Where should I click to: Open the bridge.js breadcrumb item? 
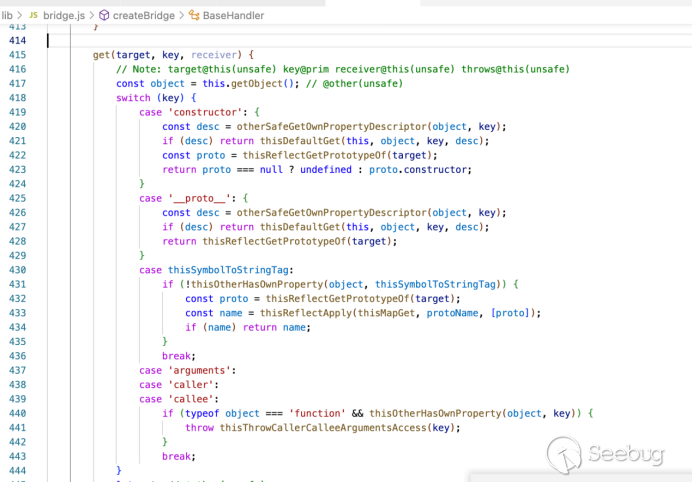click(x=64, y=15)
